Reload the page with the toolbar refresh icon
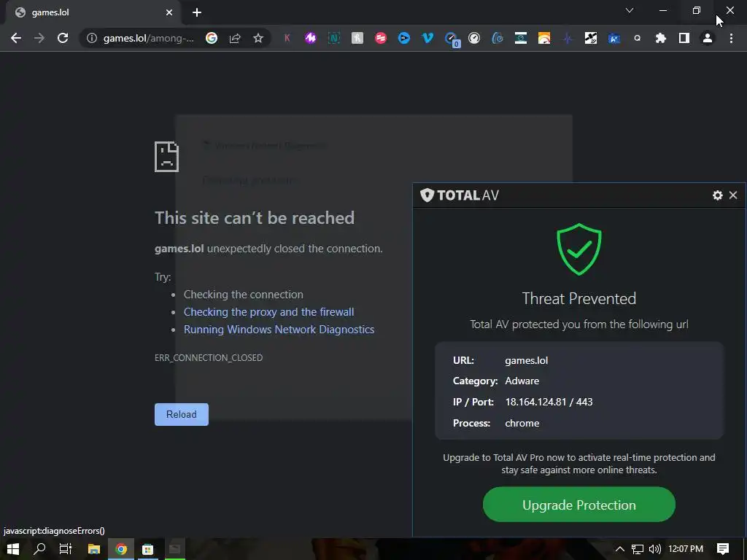This screenshot has width=747, height=560. tap(63, 38)
